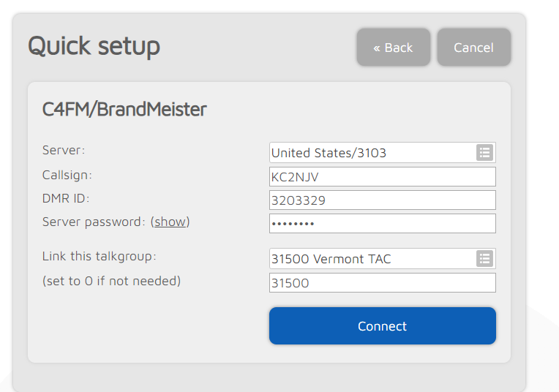Click the DMR ID label
The image size is (559, 392).
(66, 198)
